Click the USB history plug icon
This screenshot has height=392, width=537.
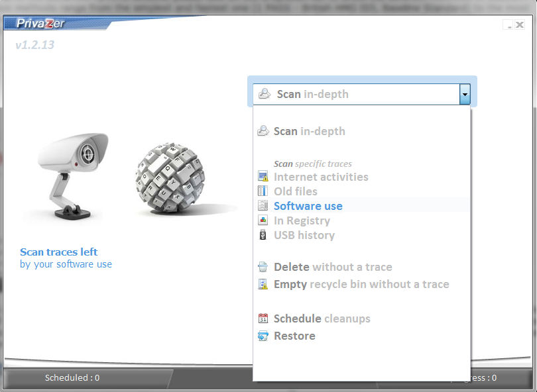263,235
